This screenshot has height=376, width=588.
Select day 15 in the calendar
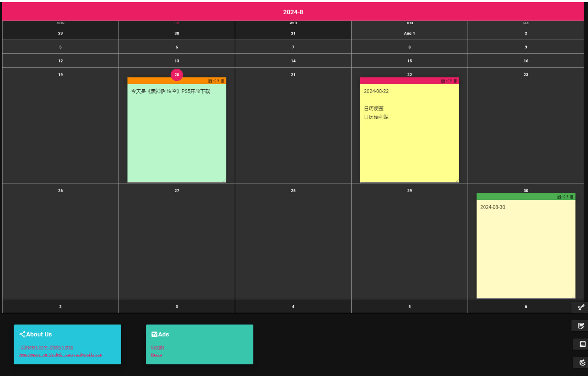[x=409, y=61]
